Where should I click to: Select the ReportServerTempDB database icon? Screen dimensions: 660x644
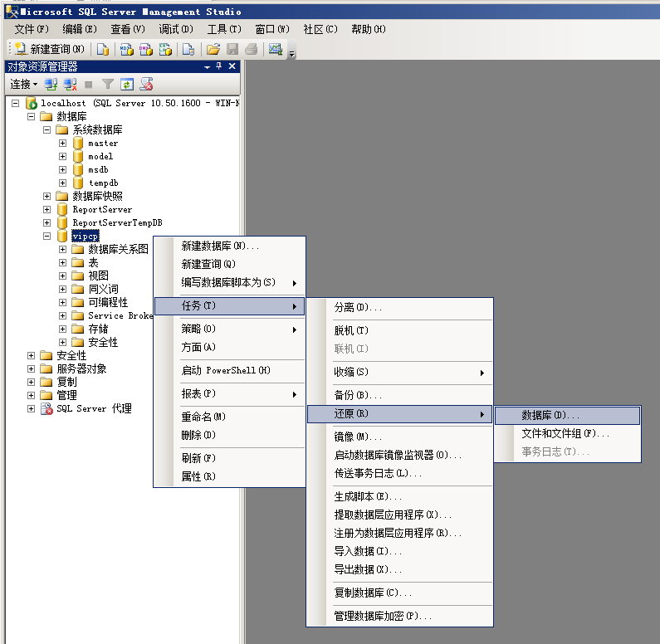point(62,222)
